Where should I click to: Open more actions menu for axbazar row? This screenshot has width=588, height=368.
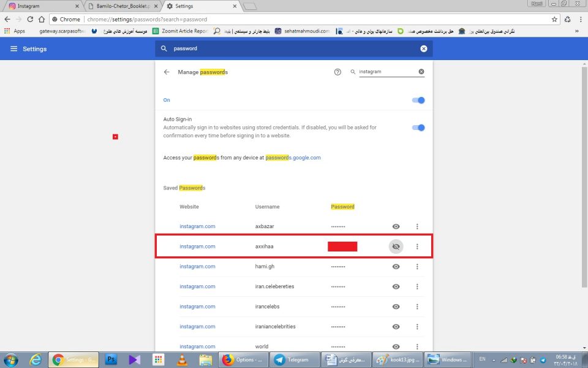tap(417, 226)
